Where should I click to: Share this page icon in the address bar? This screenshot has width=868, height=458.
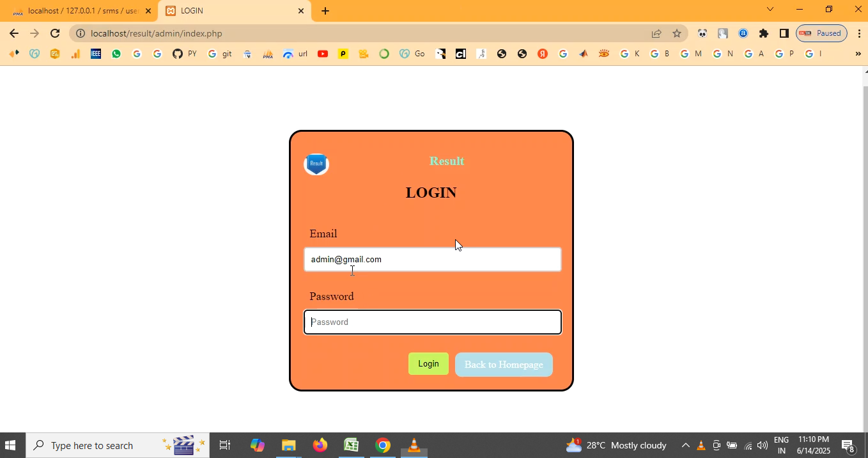point(656,33)
